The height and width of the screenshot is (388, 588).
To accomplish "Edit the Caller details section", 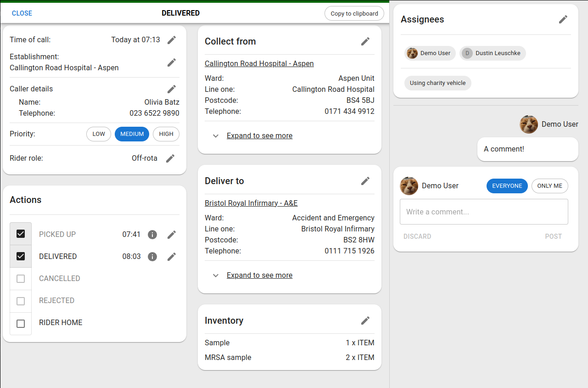I will tap(172, 89).
